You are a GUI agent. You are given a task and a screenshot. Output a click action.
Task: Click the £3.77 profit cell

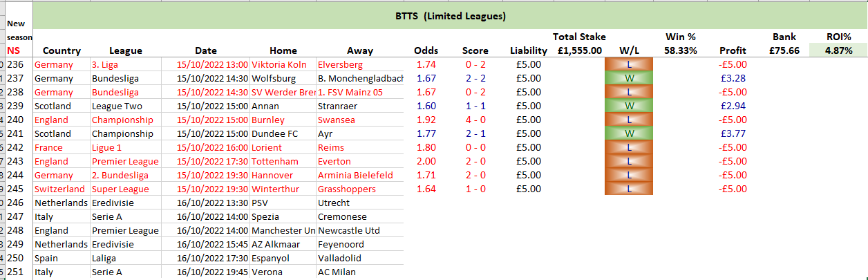[733, 133]
